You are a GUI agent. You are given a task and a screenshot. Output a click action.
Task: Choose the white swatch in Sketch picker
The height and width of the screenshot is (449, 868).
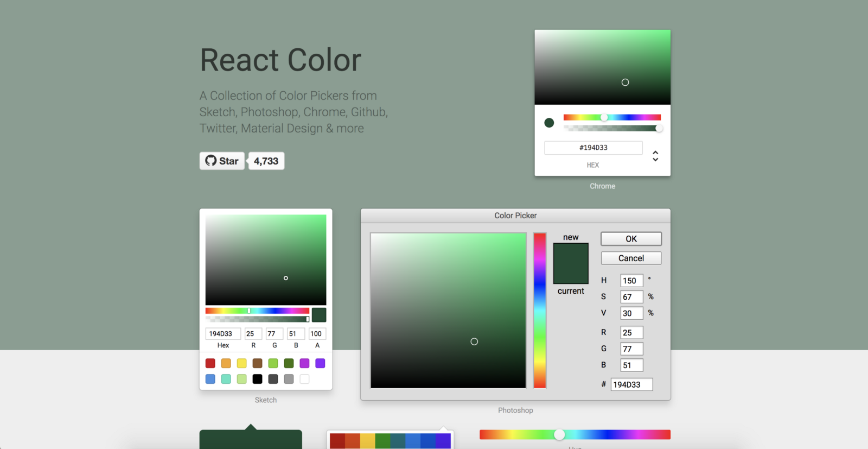point(305,379)
